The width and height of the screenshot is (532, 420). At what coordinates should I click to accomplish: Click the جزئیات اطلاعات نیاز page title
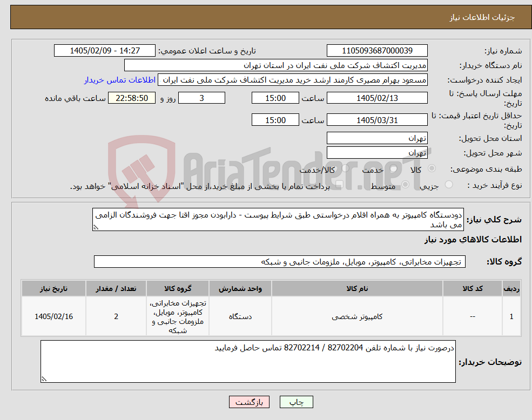pos(482,17)
